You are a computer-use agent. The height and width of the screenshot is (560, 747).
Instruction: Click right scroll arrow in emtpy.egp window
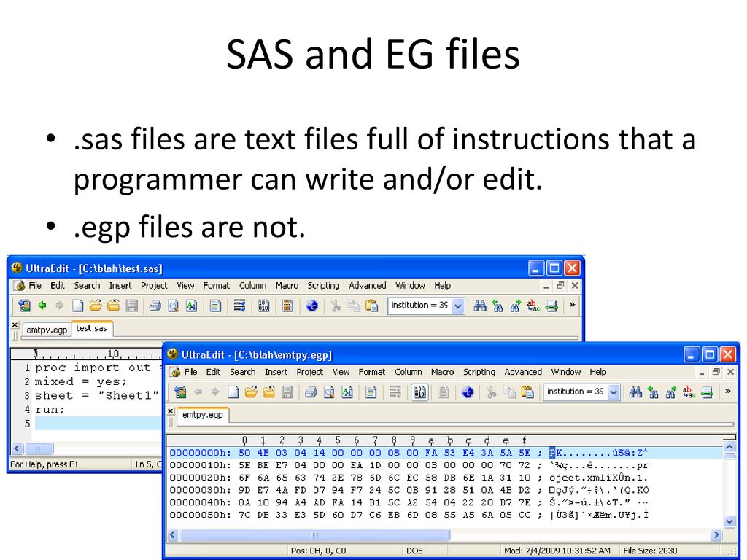[716, 534]
